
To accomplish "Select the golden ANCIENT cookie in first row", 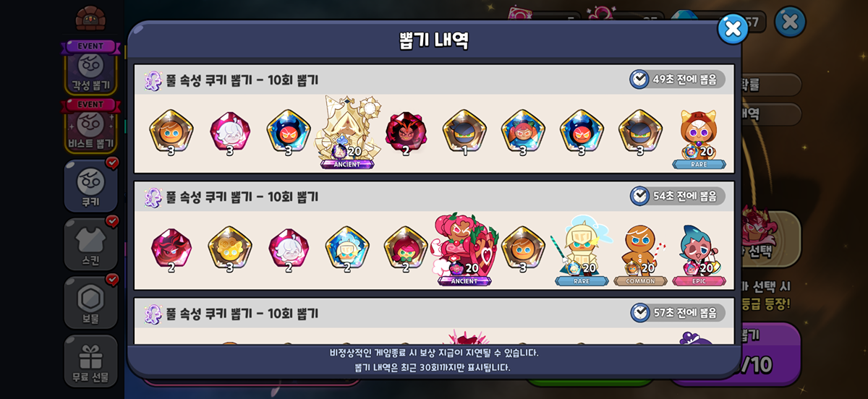I will coord(348,132).
